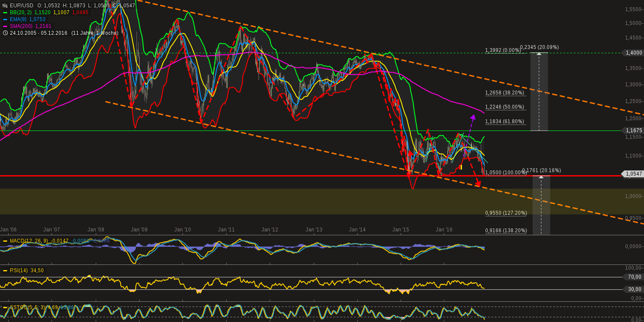Screen dimensions: 644x322
Task: Click the SSTOC(5, 5, 3) indicator label
Action: [27, 307]
